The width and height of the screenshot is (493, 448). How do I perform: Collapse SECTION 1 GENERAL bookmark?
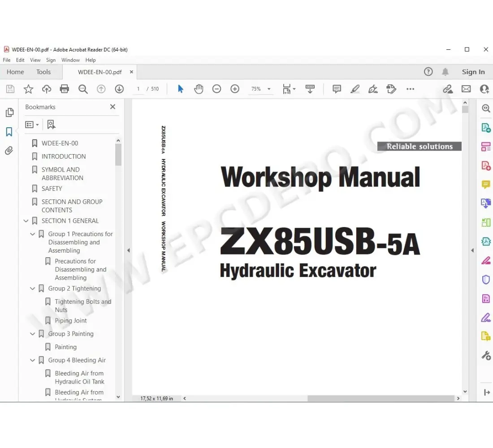pyautogui.click(x=26, y=221)
